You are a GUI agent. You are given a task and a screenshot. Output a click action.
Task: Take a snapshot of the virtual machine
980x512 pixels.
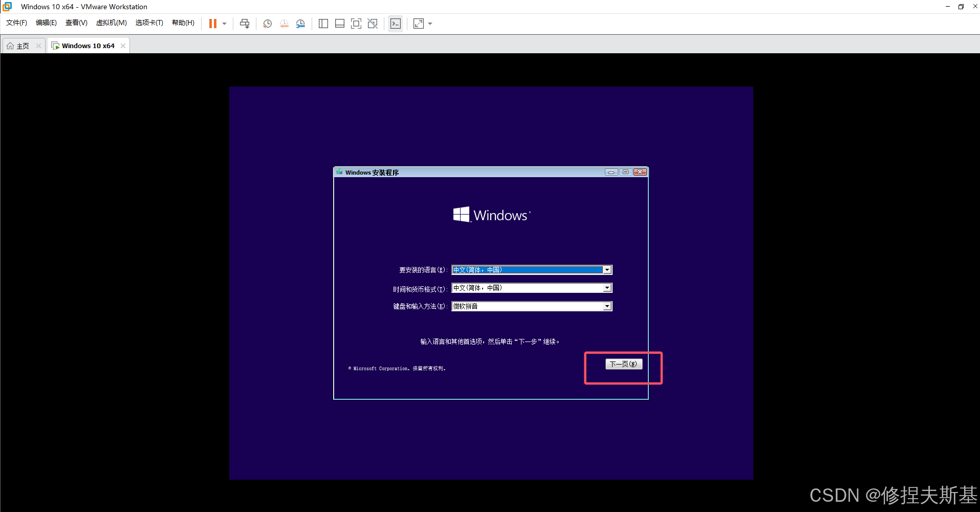click(x=267, y=24)
